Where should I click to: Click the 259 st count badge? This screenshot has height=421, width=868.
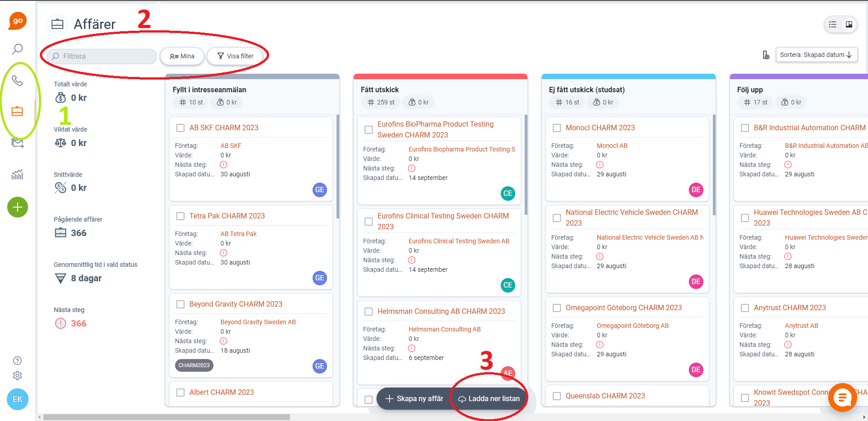pos(381,102)
